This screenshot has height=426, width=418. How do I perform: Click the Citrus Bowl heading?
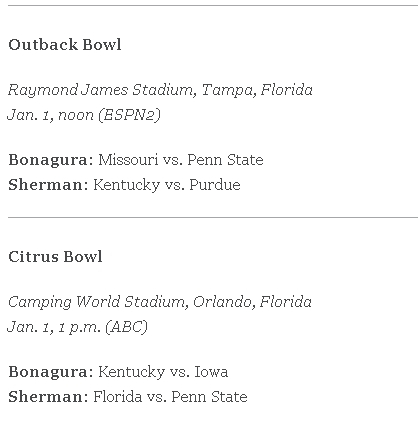55,257
